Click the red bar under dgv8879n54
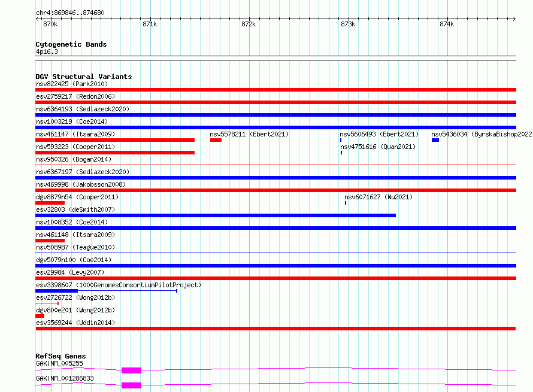This screenshot has width=533, height=392. (x=50, y=203)
